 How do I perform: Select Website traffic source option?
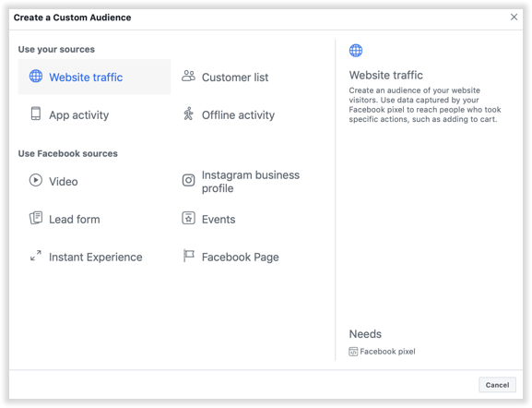click(x=94, y=77)
